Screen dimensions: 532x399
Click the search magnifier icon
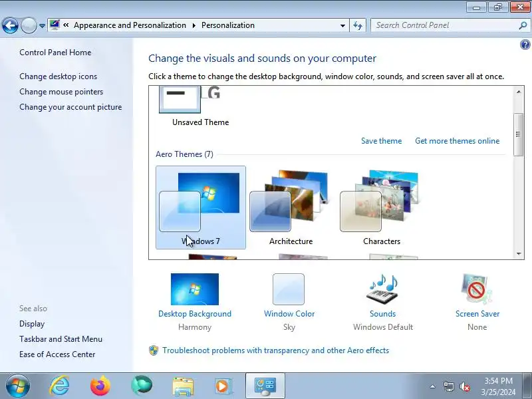tap(523, 25)
